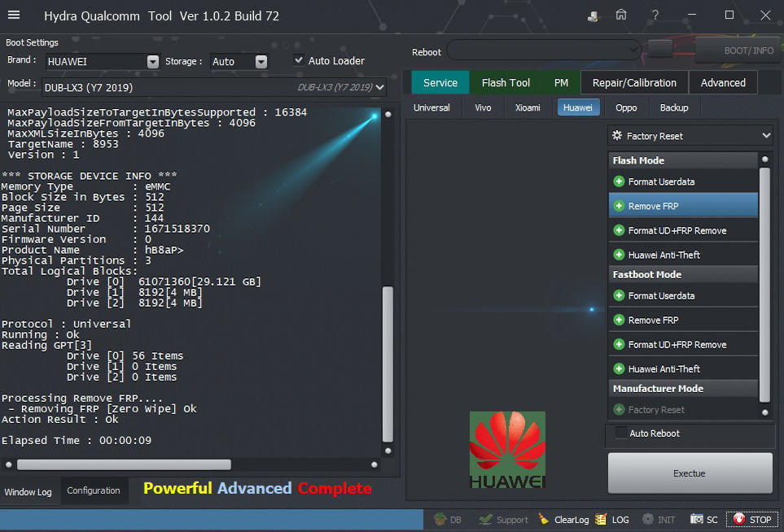Click the small button beside Reboot dropdown
Image resolution: width=784 pixels, height=532 pixels.
(659, 50)
